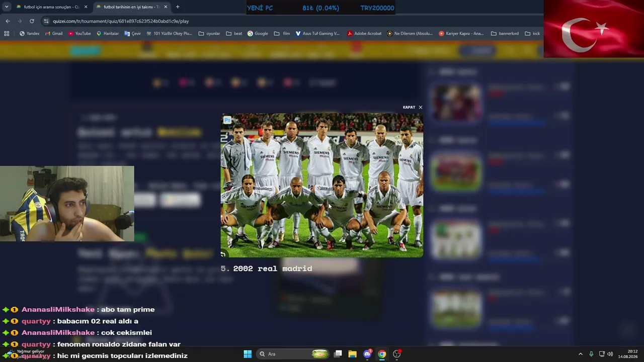Open Google Chrome from the taskbar

pos(382,354)
